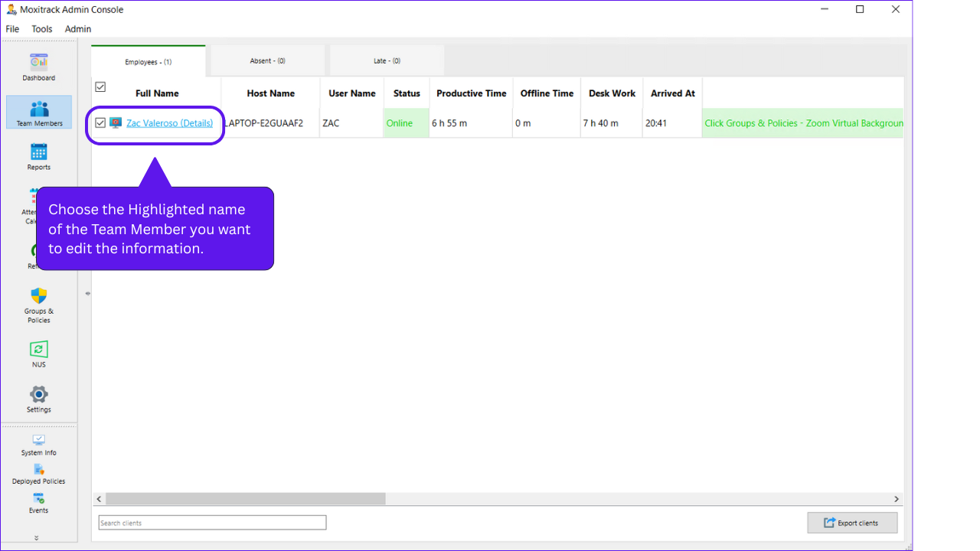Image resolution: width=980 pixels, height=551 pixels.
Task: Sort by the Status column header
Action: coord(407,93)
